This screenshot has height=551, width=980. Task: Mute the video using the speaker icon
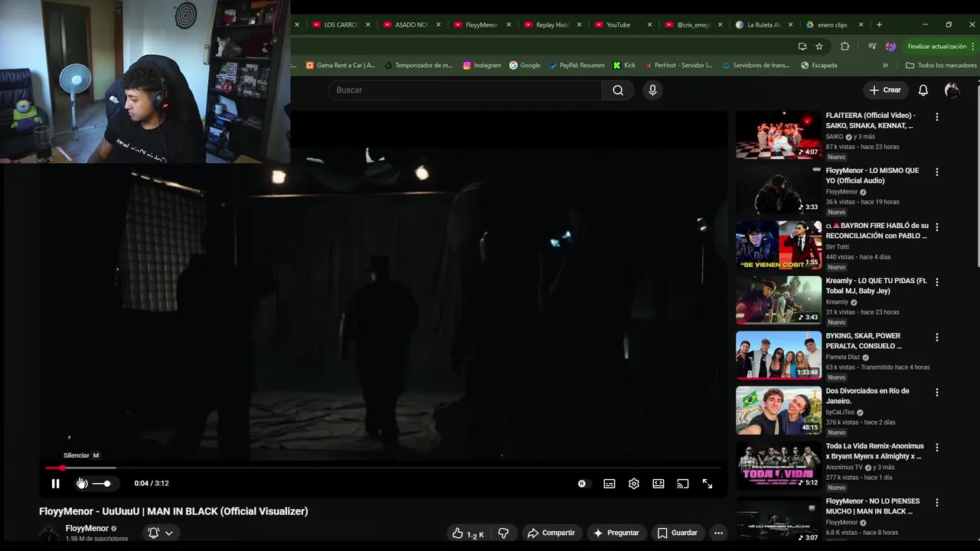81,484
